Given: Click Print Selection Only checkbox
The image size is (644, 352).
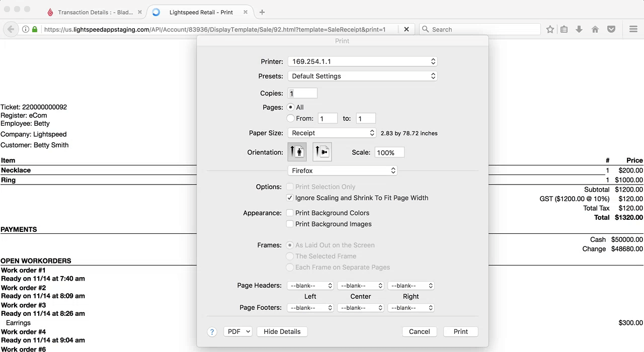Looking at the screenshot, I should point(290,187).
